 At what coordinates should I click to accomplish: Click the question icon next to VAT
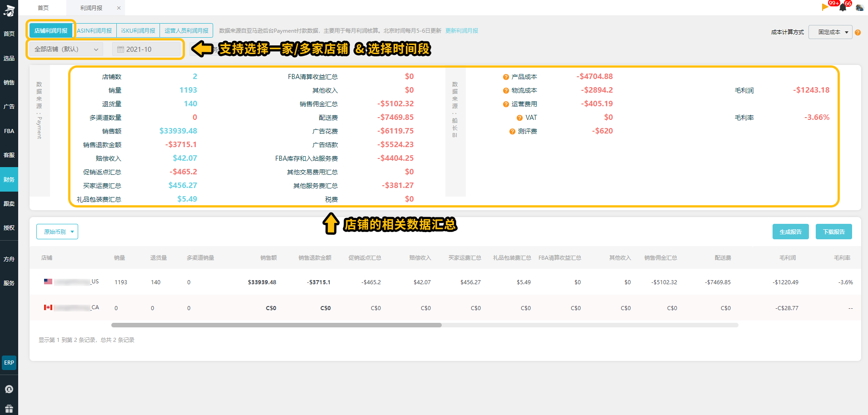coord(519,118)
